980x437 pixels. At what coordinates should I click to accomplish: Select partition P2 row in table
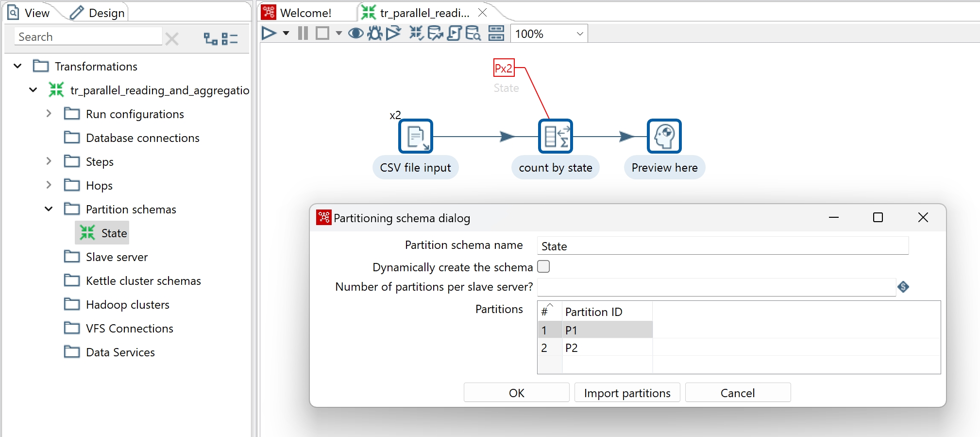pyautogui.click(x=572, y=348)
